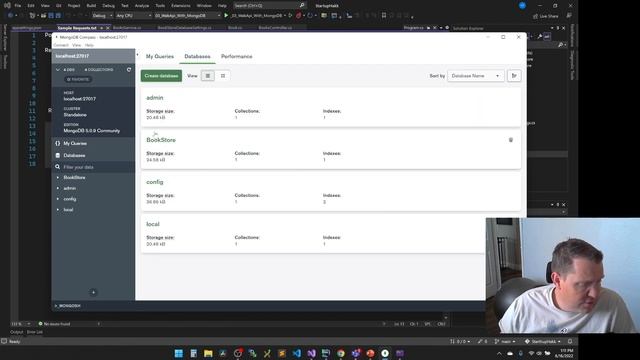Open the Build menu in Visual Studio
This screenshot has width=640, height=360.
click(x=91, y=6)
